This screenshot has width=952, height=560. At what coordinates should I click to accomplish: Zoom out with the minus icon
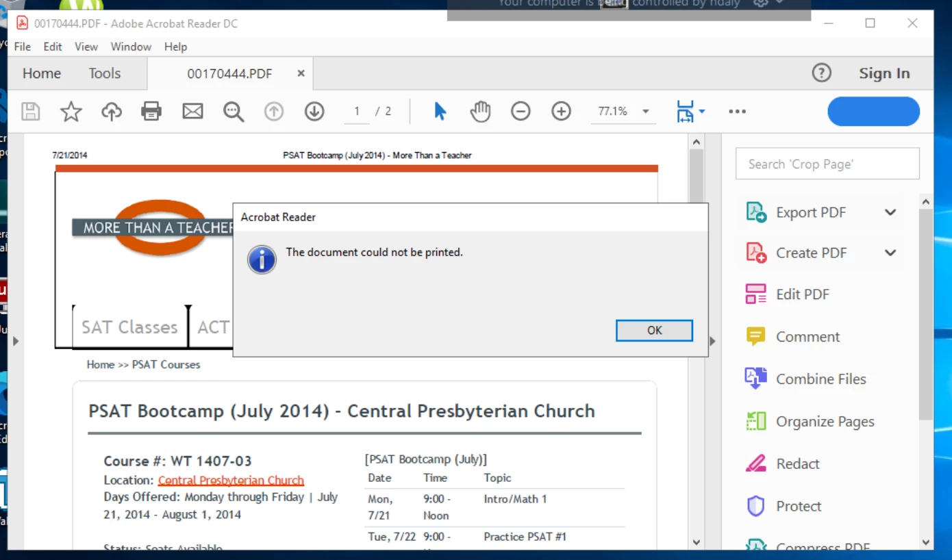[521, 111]
